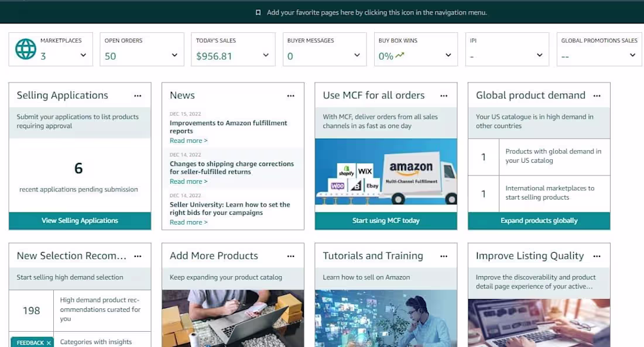Click the Tutorials and Training image
This screenshot has width=644, height=347.
click(386, 318)
